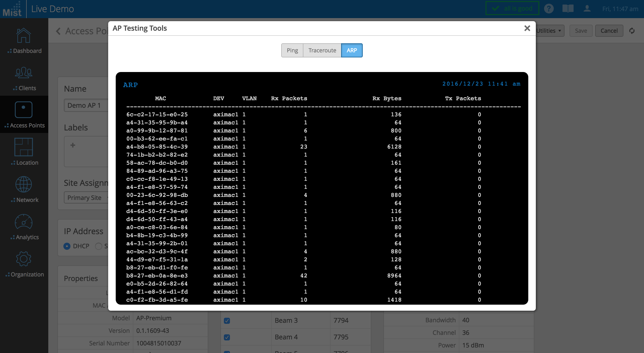Viewport: 644px width, 353px height.
Task: Open the documentation book icon
Action: pyautogui.click(x=568, y=9)
